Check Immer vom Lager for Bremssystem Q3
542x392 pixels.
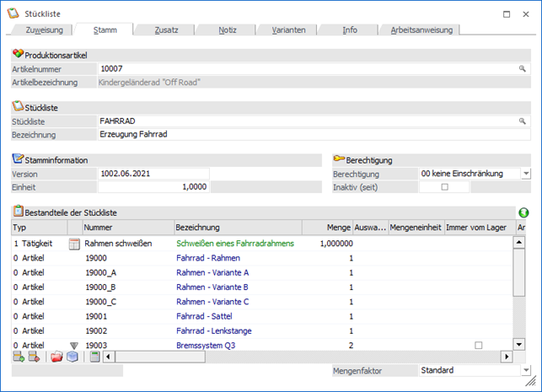[478, 346]
